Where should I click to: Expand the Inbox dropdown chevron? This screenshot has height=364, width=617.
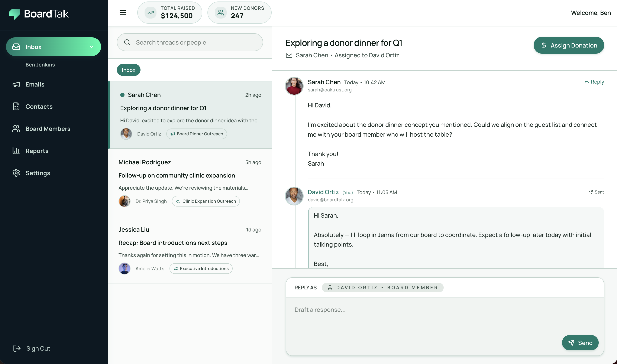point(92,47)
